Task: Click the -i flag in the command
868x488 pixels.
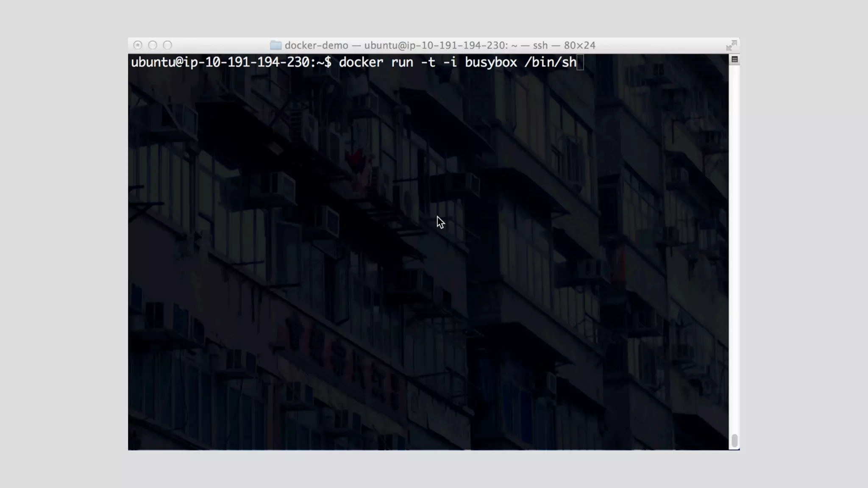Action: click(x=450, y=63)
